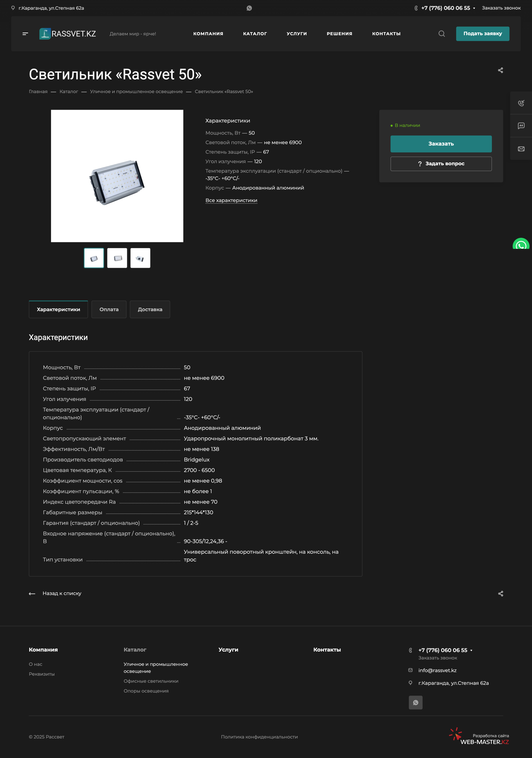Screen dimensions: 532x758
Task: Click the Bridgelux value in specs table
Action: click(196, 460)
